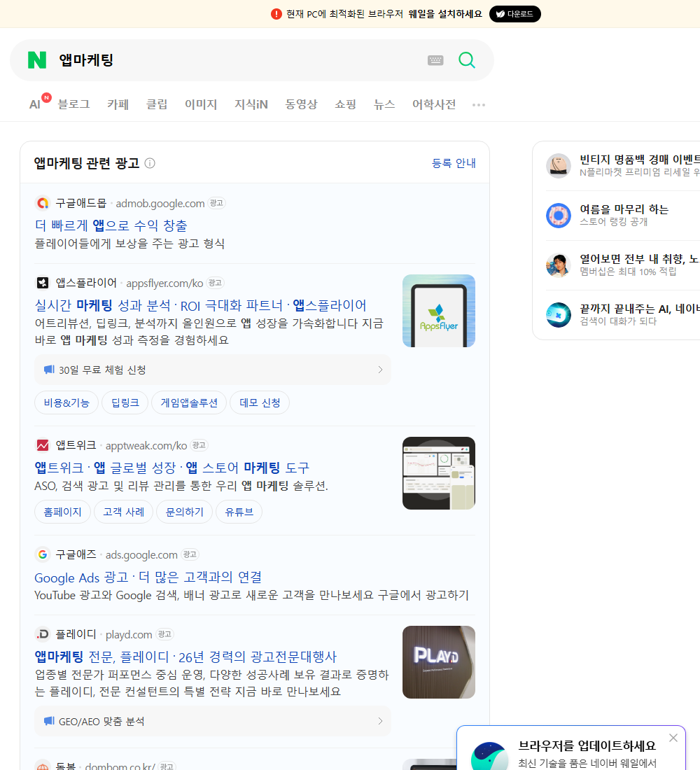
Task: Open the 더 빠르게 앱으로 수익 창출 ad title
Action: pyautogui.click(x=111, y=225)
